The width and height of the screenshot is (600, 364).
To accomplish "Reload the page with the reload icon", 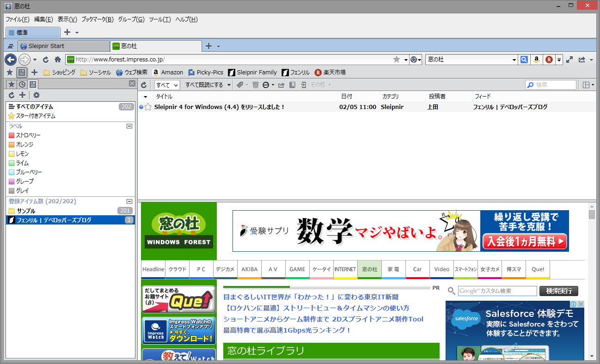I will tap(45, 60).
